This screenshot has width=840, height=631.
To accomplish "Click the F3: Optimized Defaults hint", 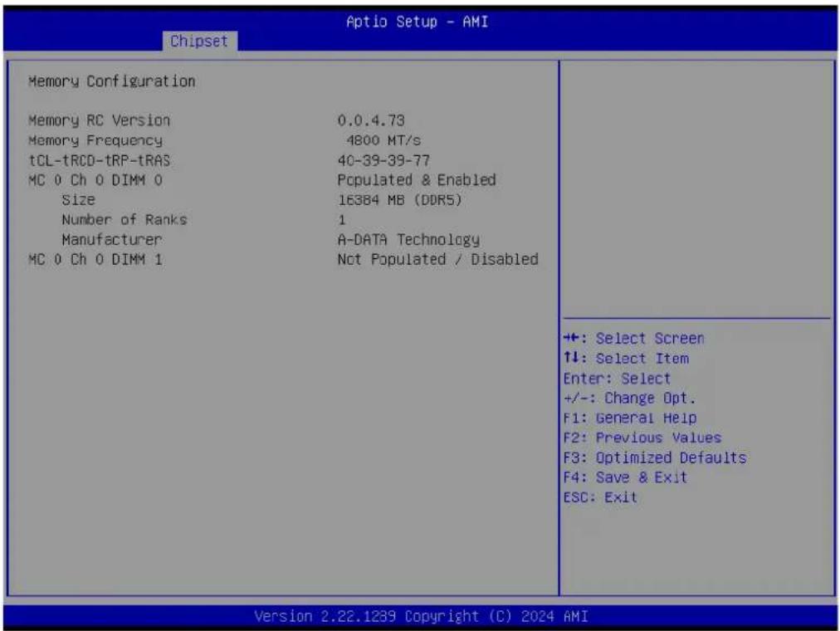I will click(x=655, y=458).
